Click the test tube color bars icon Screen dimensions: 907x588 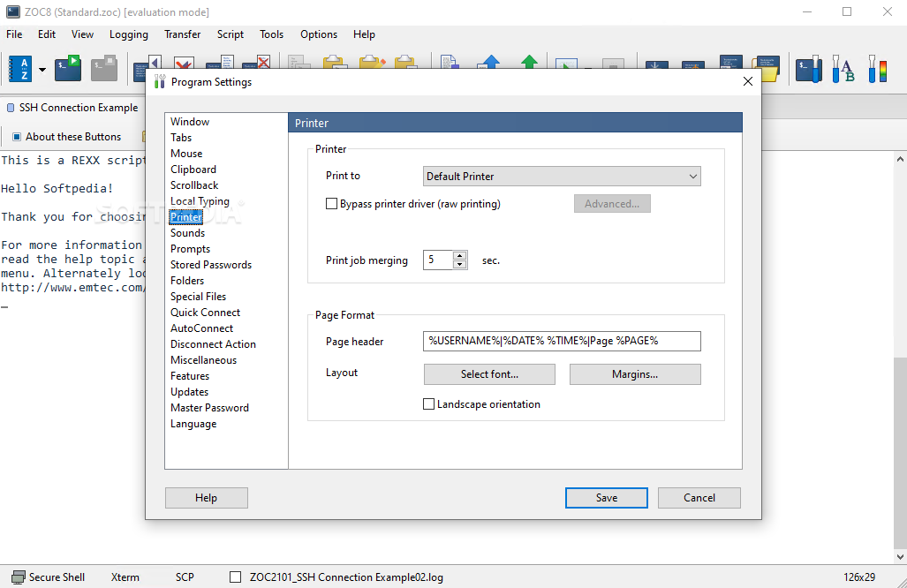[878, 70]
